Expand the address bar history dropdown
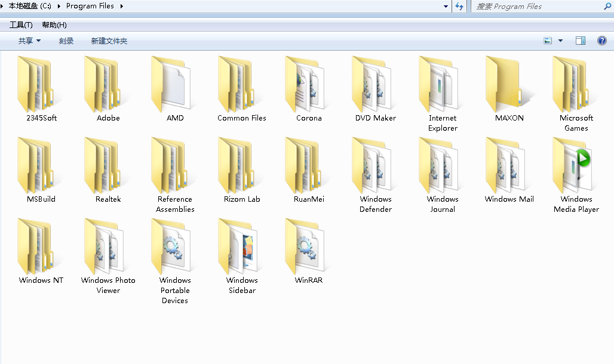 coord(446,6)
